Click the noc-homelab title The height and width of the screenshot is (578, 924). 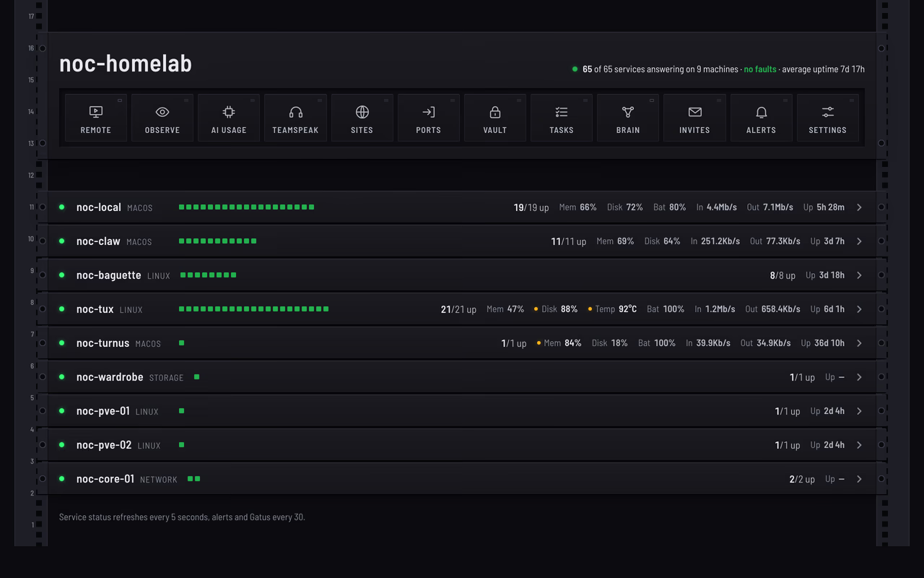[x=126, y=64]
